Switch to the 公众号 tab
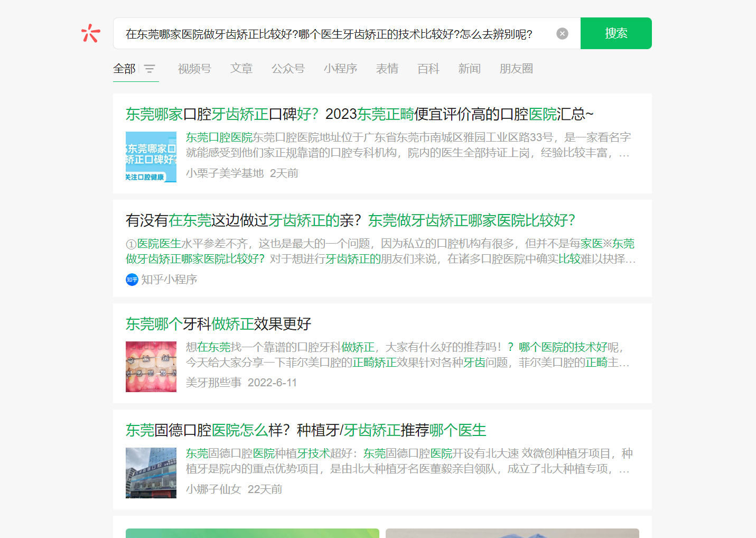 tap(288, 69)
